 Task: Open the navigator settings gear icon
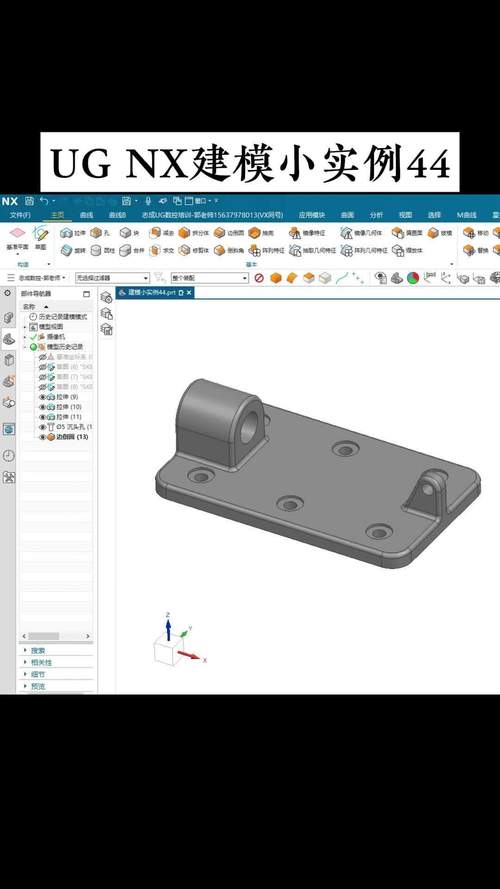click(7, 293)
